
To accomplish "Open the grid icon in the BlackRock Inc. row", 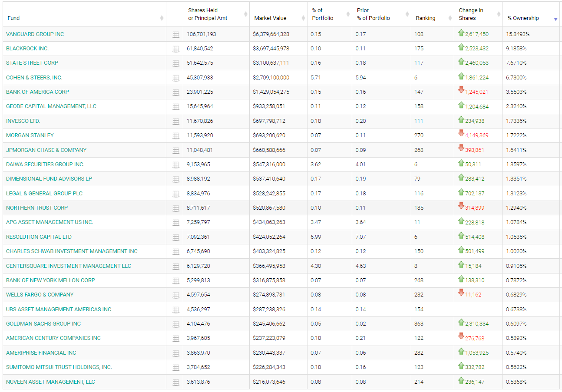I will (x=176, y=49).
